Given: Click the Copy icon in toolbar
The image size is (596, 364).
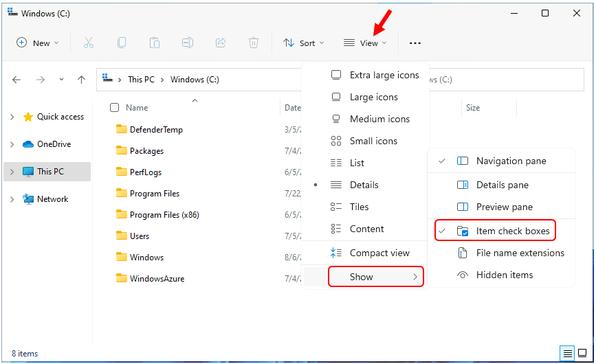Looking at the screenshot, I should click(x=122, y=43).
